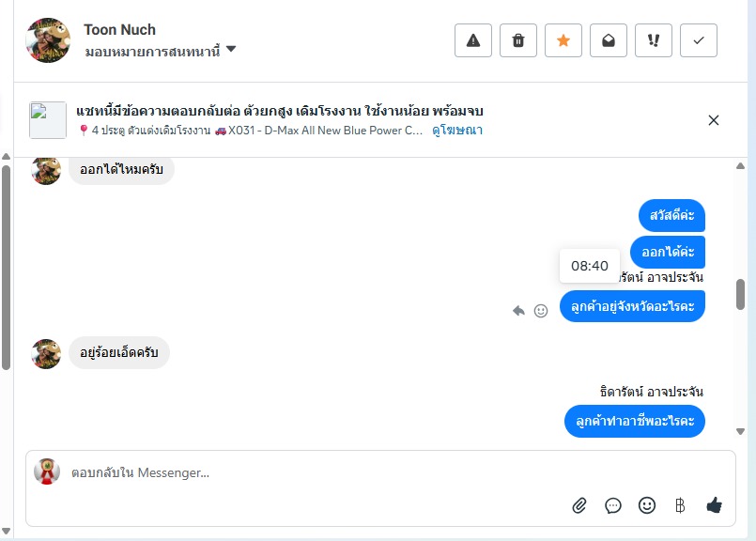The image size is (756, 541).
Task: React to hovered message with smiley icon
Action: click(x=541, y=311)
